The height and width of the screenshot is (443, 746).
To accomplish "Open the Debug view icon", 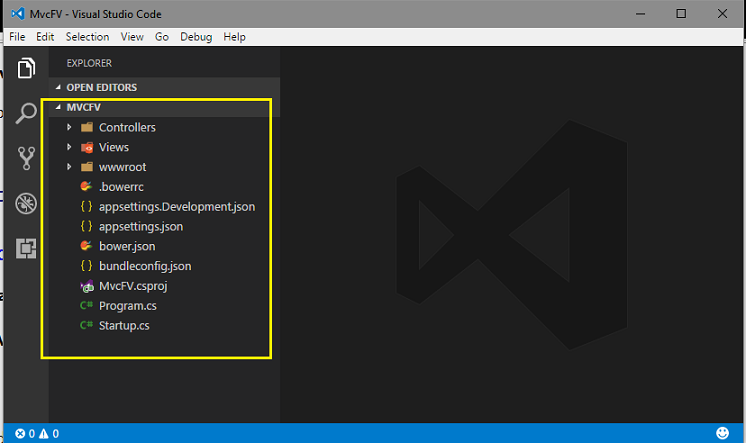I will [26, 203].
